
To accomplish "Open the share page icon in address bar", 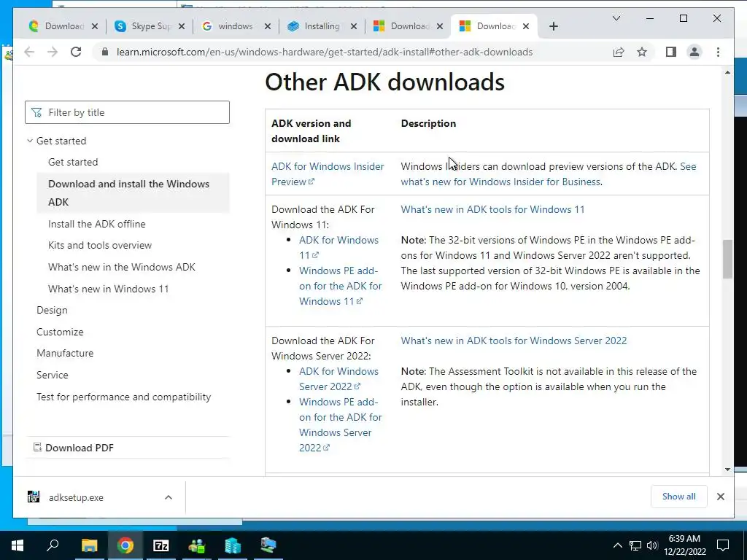I will 619,52.
